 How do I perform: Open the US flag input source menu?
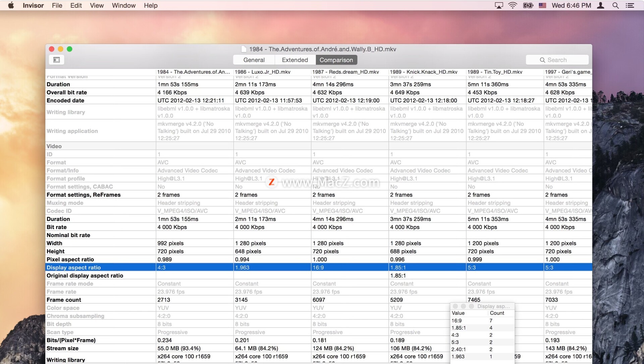pos(542,5)
